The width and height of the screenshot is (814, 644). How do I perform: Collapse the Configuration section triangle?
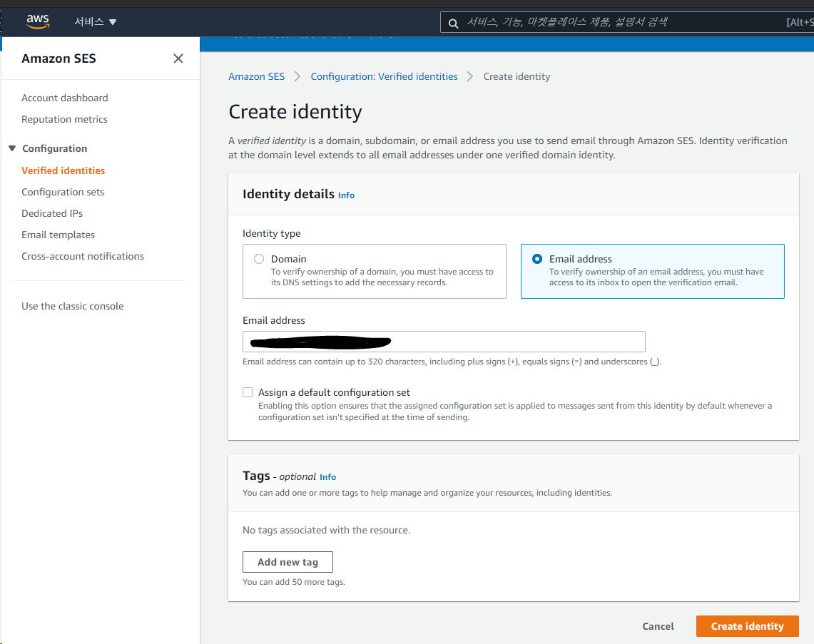(12, 148)
